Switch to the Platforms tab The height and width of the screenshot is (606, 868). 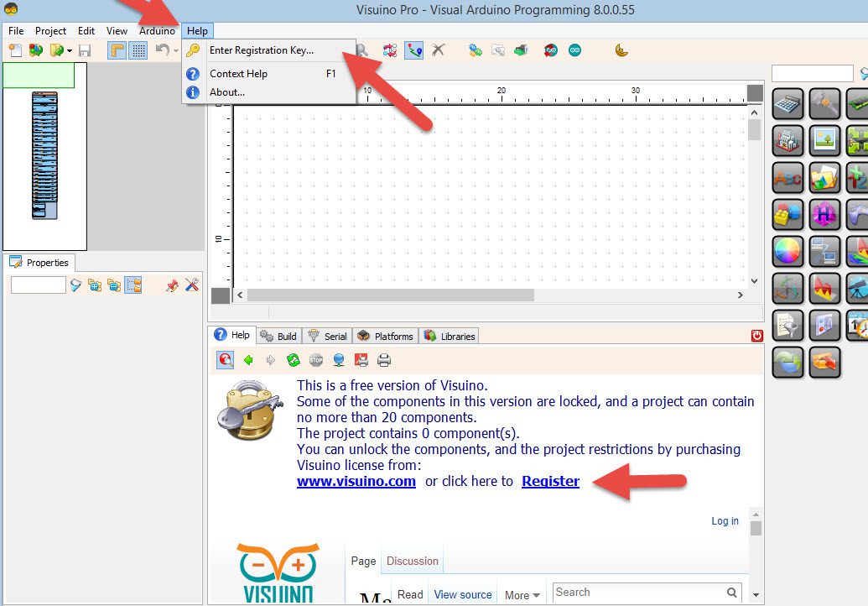point(384,336)
